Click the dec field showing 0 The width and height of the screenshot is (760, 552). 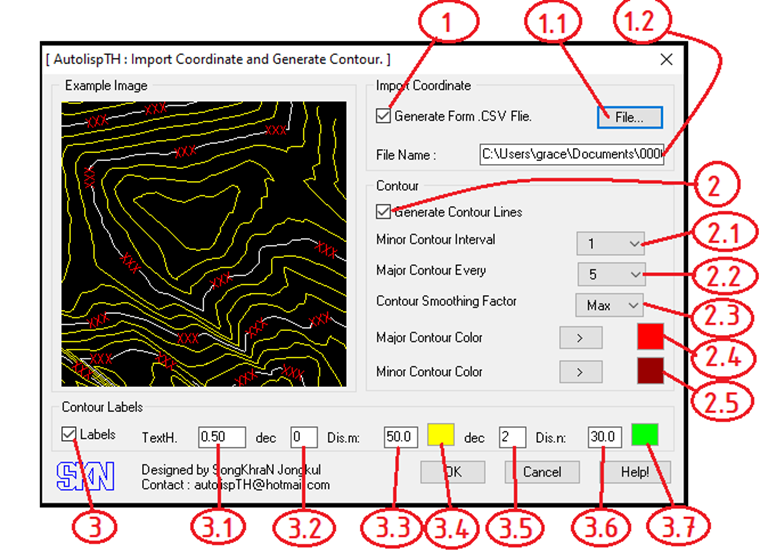click(304, 437)
